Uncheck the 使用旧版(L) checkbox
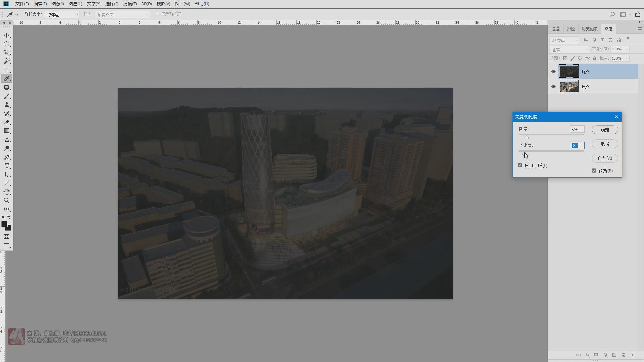 (520, 165)
